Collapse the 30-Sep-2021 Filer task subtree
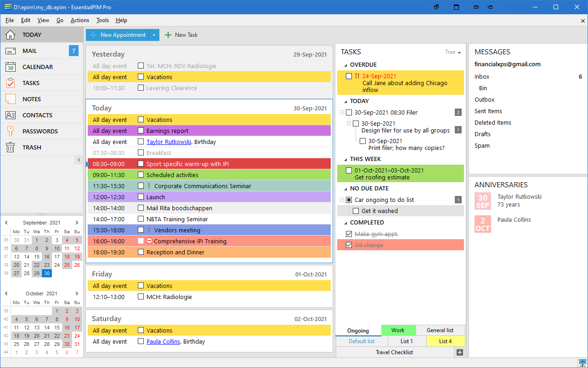The height and width of the screenshot is (368, 588). click(341, 112)
